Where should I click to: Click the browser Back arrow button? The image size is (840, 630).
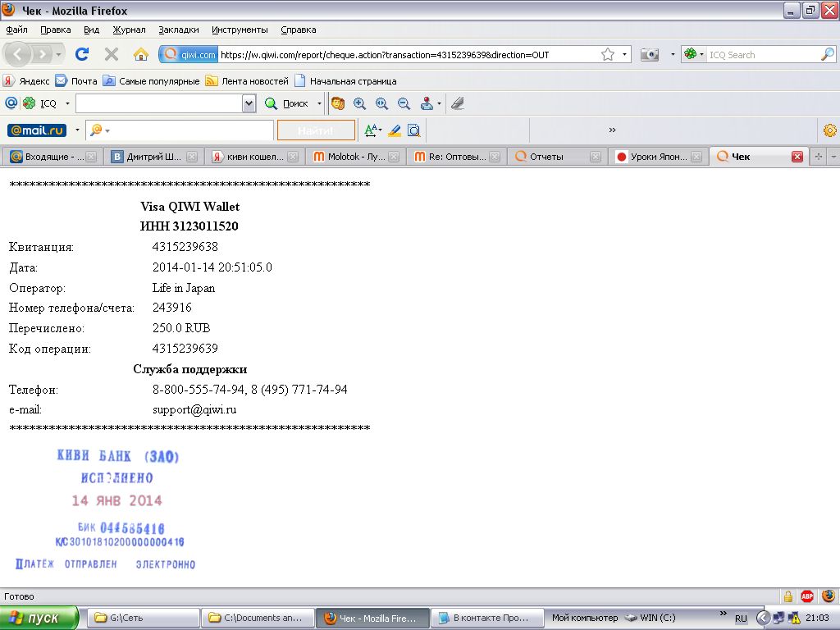point(17,54)
